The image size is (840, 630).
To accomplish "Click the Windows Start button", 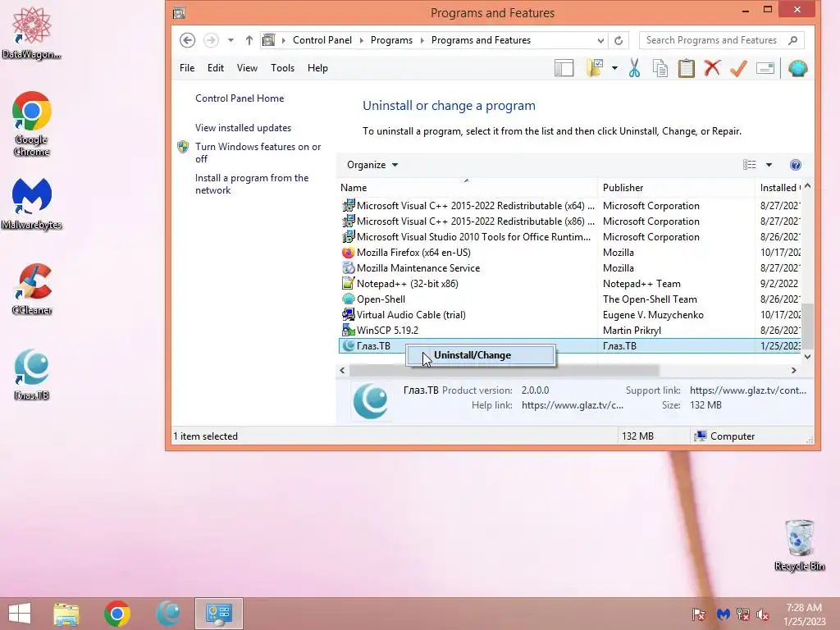I will click(x=20, y=614).
